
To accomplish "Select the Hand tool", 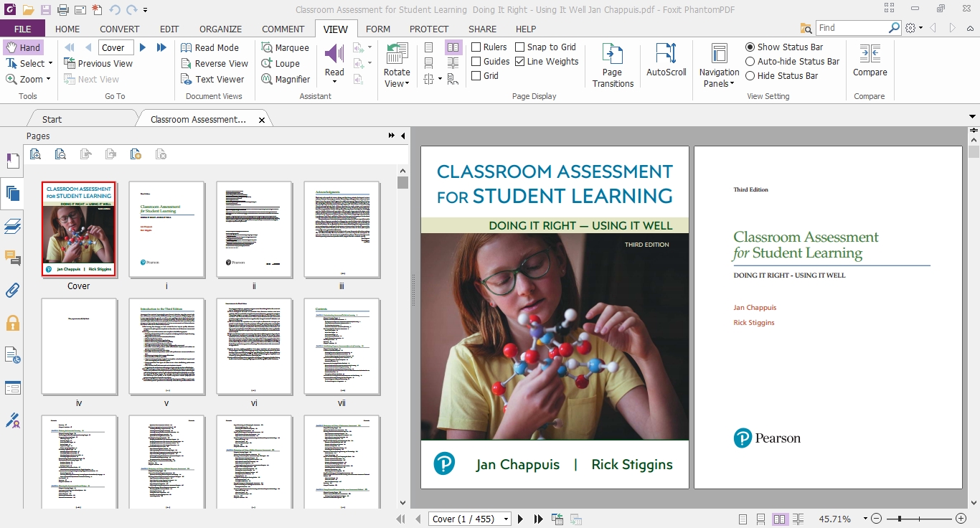I will pos(23,47).
